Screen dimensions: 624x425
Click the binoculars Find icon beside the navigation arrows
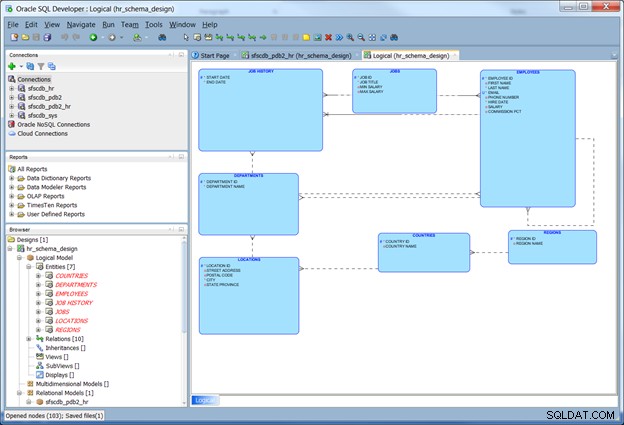click(x=162, y=37)
